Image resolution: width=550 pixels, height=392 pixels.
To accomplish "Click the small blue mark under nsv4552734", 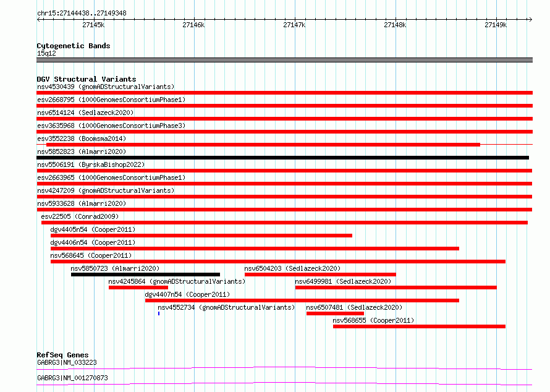I will tap(159, 313).
